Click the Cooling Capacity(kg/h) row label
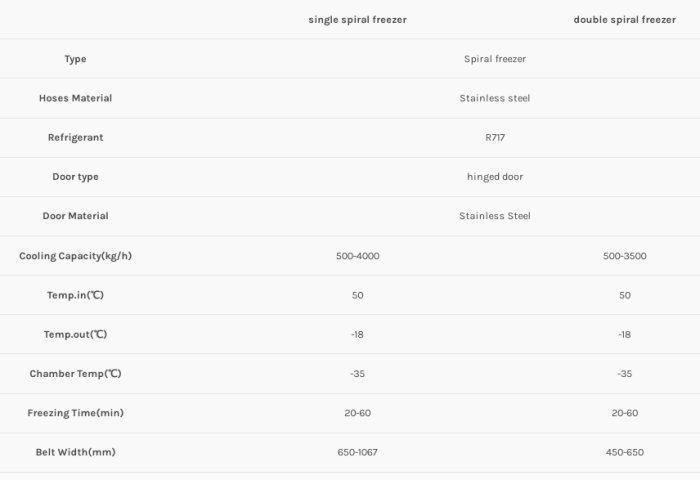 coord(75,256)
